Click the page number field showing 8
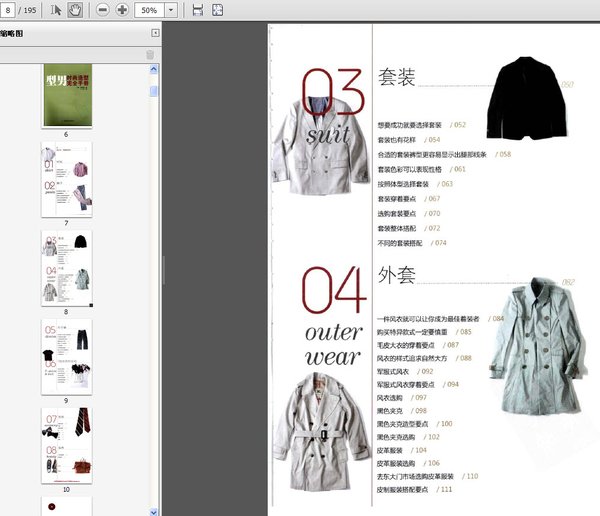600x516 pixels. coord(8,10)
